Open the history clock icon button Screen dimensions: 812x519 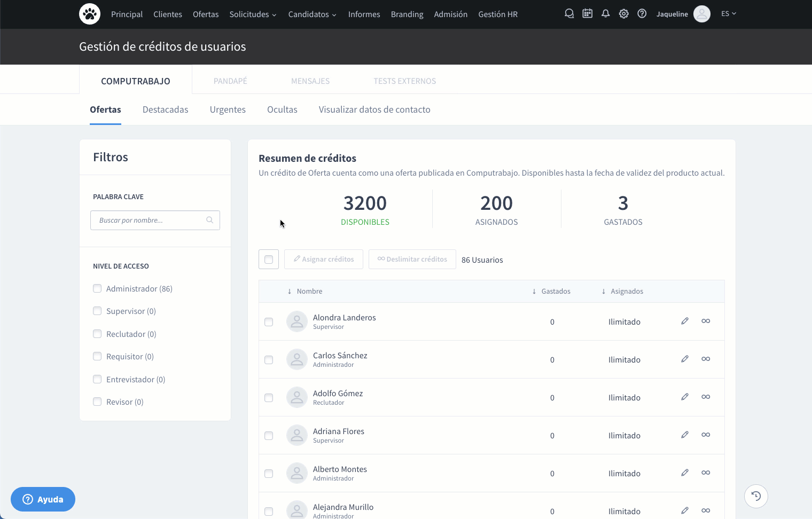tap(756, 496)
